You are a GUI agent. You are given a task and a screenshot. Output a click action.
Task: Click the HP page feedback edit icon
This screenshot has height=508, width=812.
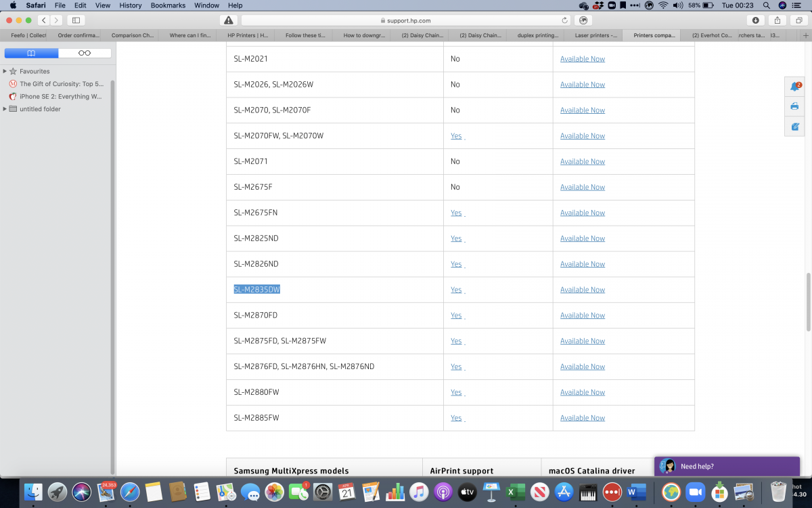tap(794, 127)
